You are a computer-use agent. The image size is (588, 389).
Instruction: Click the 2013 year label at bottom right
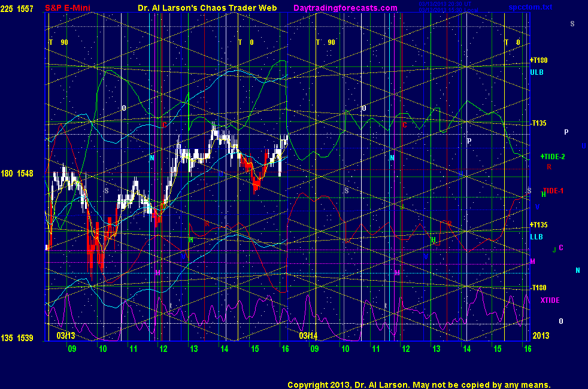point(541,336)
